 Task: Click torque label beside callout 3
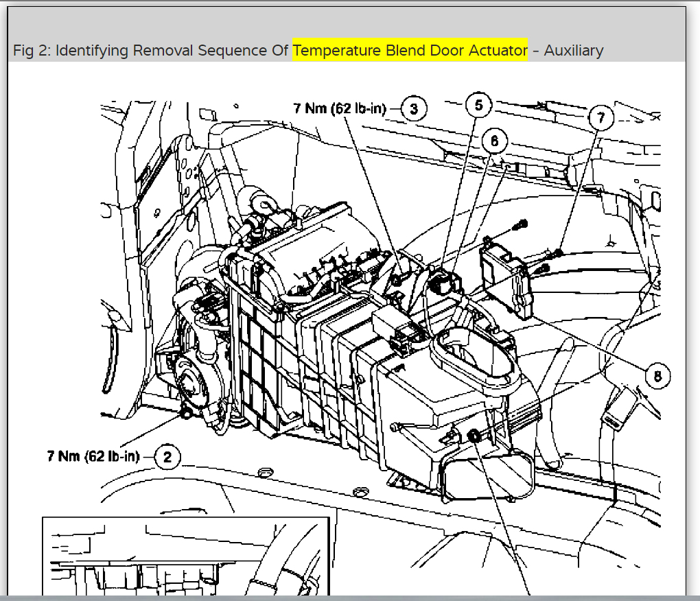pyautogui.click(x=340, y=108)
